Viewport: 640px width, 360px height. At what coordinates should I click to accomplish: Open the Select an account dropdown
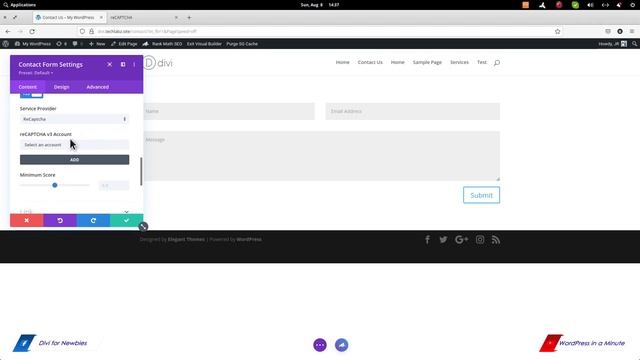[74, 145]
